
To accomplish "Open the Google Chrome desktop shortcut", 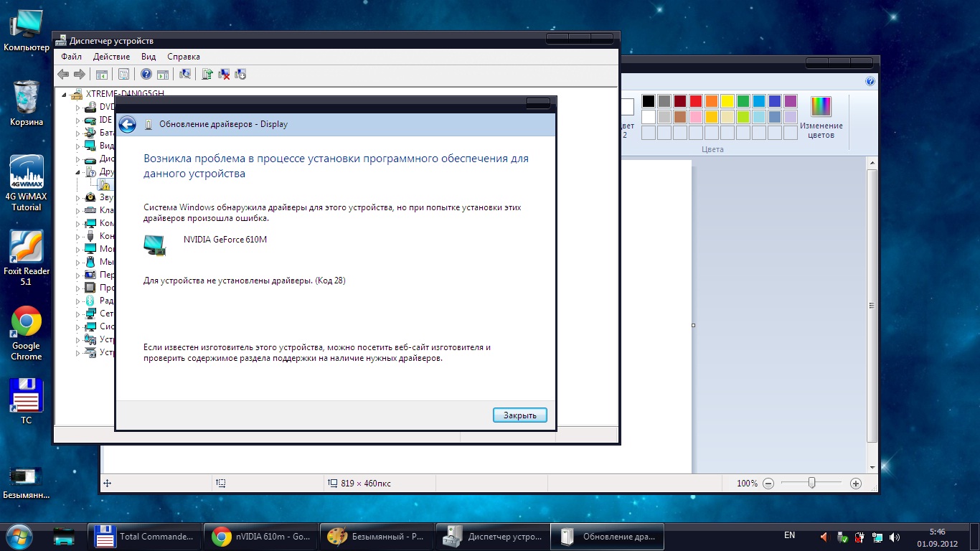I will pos(27,334).
